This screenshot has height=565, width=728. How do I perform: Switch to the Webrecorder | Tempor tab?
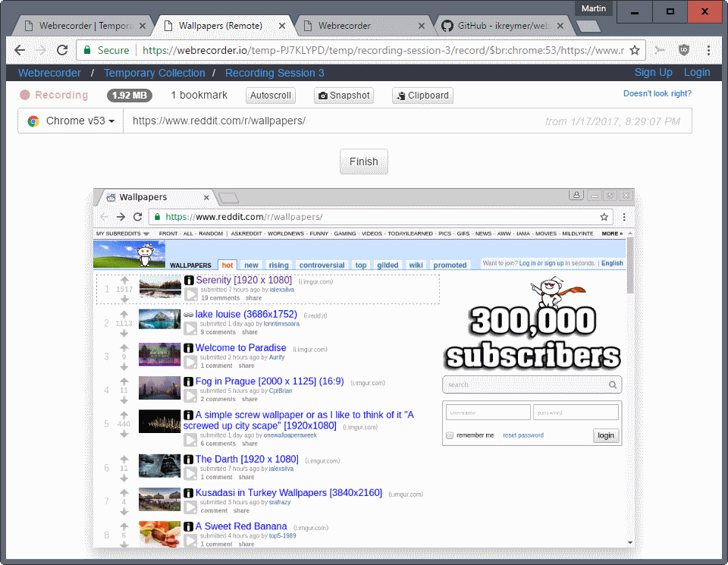(84, 26)
